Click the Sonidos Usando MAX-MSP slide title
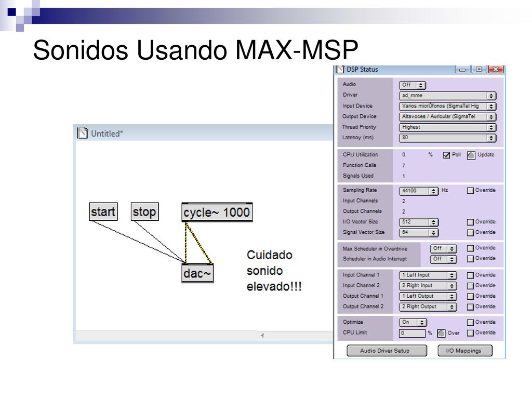The height and width of the screenshot is (399, 532). (x=195, y=50)
